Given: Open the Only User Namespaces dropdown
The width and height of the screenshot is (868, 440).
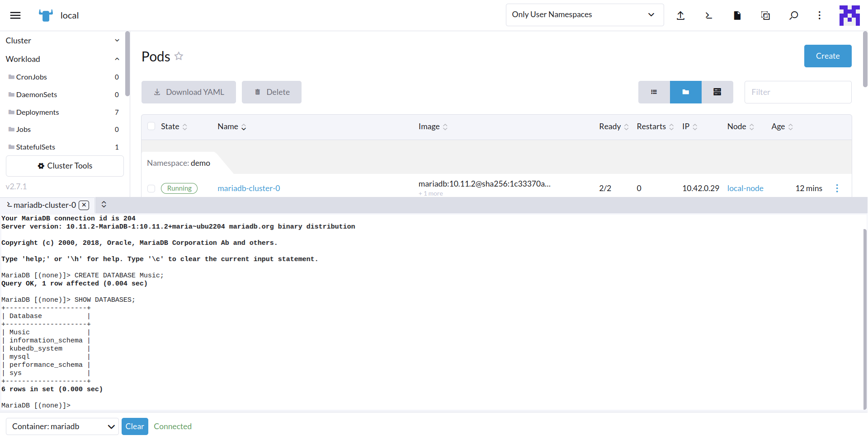Looking at the screenshot, I should (584, 14).
